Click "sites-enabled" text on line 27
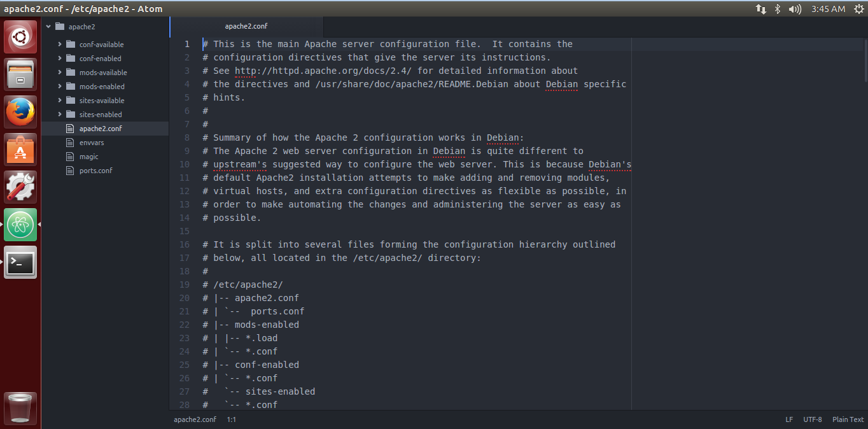This screenshot has width=868, height=429. tap(280, 391)
